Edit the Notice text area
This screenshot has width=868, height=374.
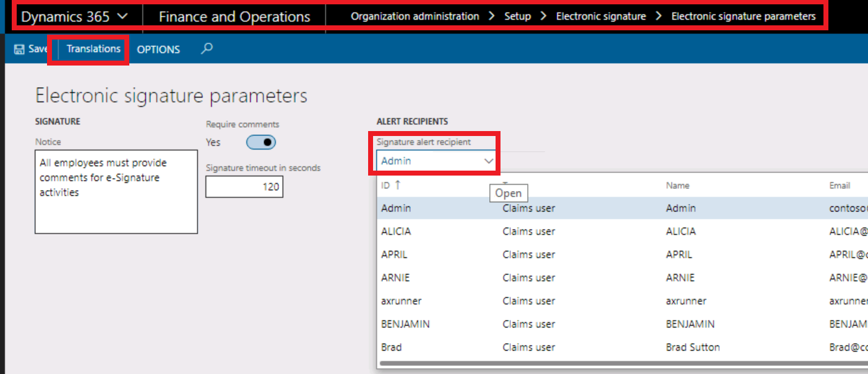click(x=116, y=192)
